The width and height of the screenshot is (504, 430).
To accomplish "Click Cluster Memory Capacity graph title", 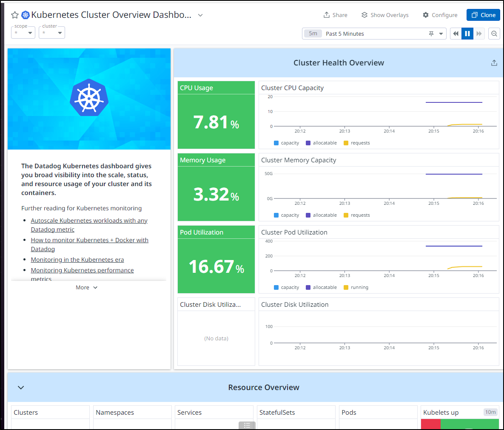I will [299, 160].
